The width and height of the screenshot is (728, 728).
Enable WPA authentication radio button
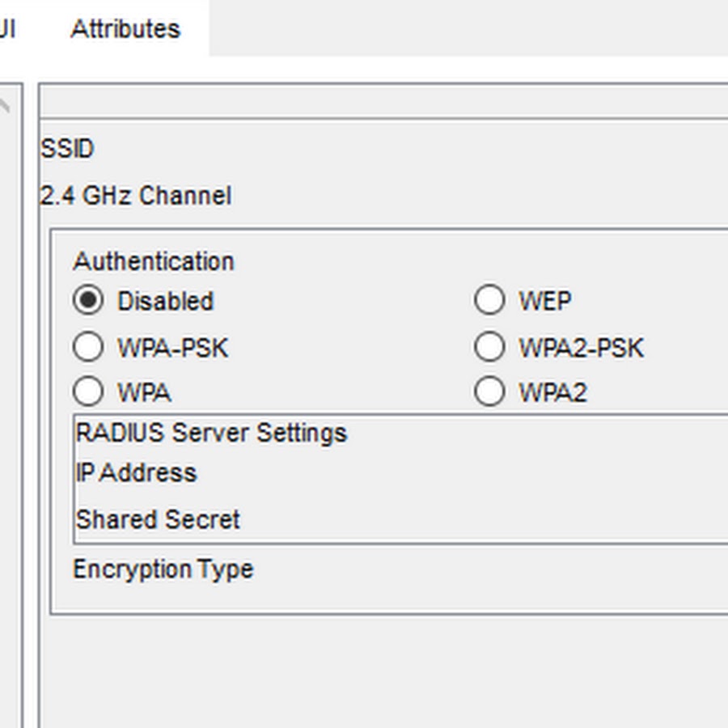pyautogui.click(x=88, y=392)
